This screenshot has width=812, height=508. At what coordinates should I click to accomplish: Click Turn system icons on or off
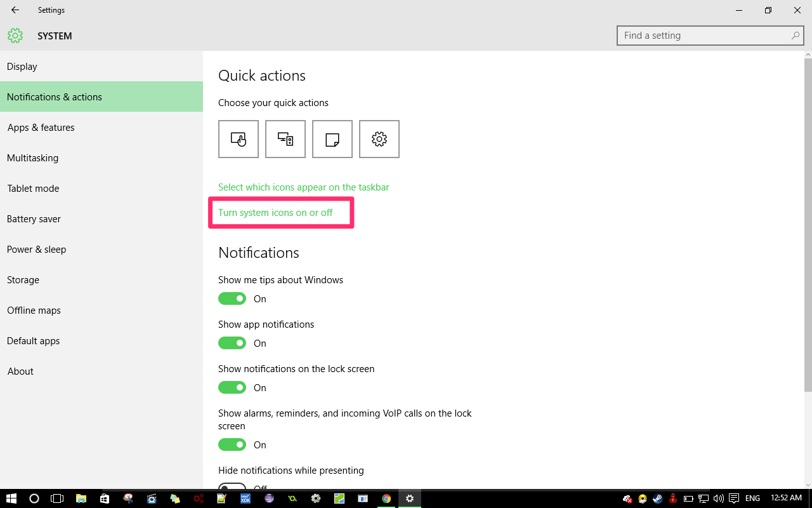pos(275,212)
